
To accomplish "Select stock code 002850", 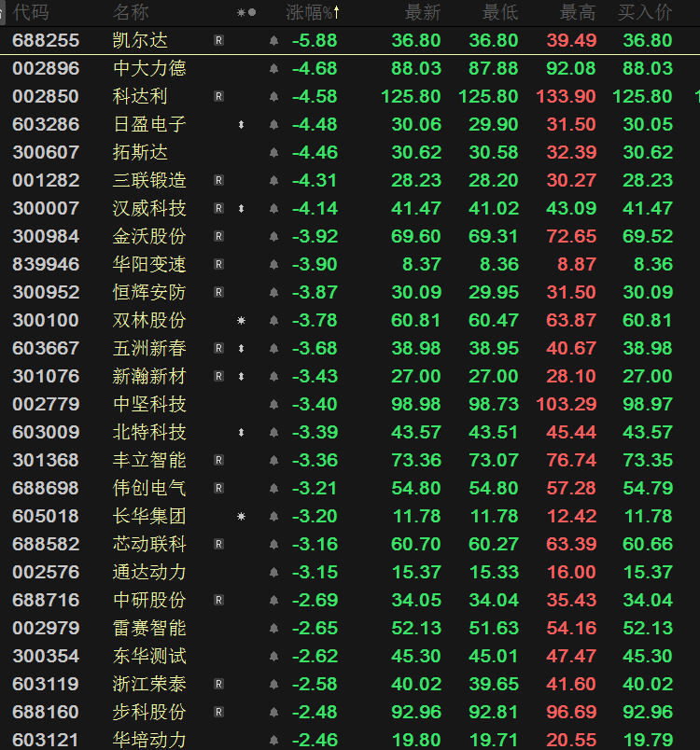I will [46, 97].
